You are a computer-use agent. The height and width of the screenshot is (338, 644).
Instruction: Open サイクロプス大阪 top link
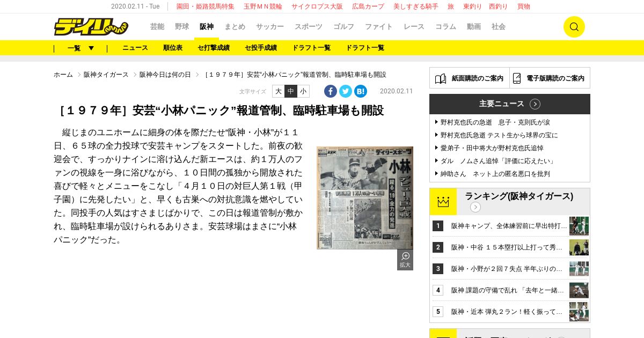coord(317,6)
